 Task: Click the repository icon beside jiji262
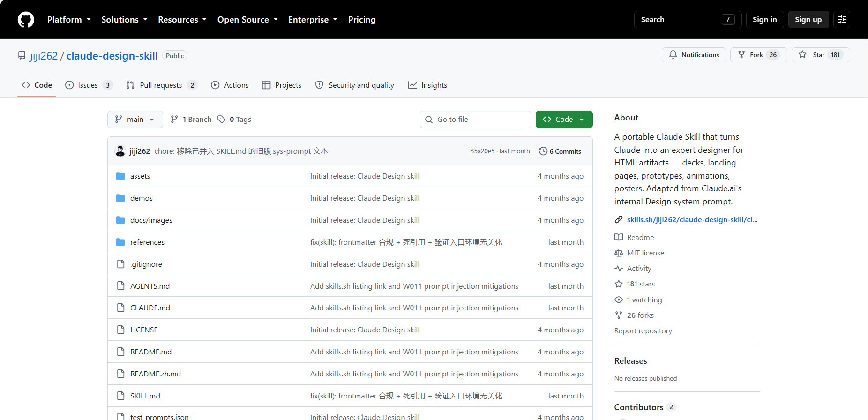22,56
